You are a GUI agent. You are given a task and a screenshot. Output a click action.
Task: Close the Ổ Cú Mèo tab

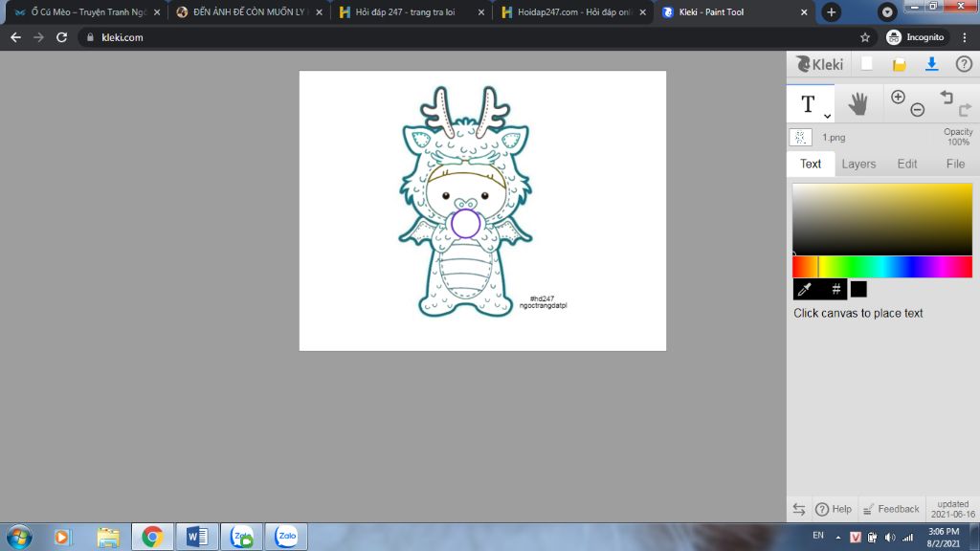click(x=156, y=11)
